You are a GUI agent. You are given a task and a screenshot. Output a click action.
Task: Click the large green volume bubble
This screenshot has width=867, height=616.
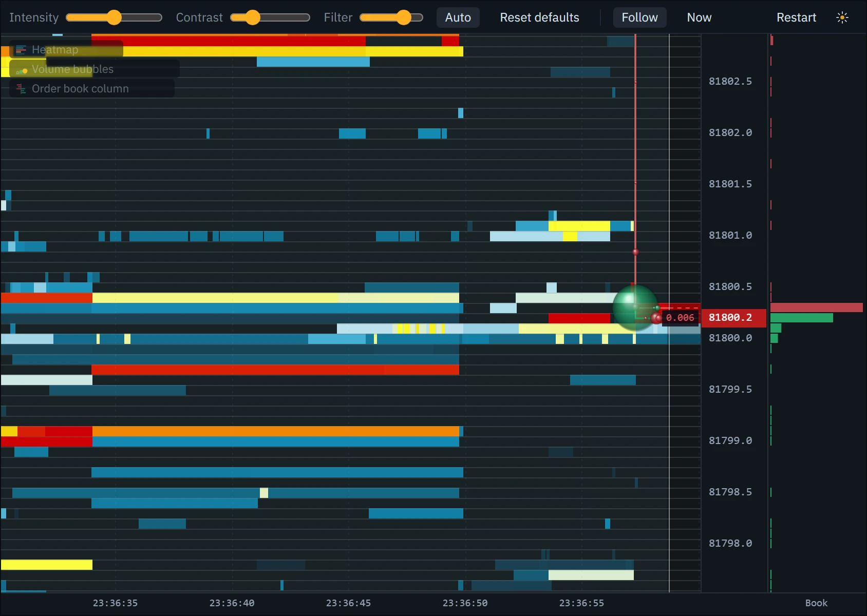coord(635,308)
